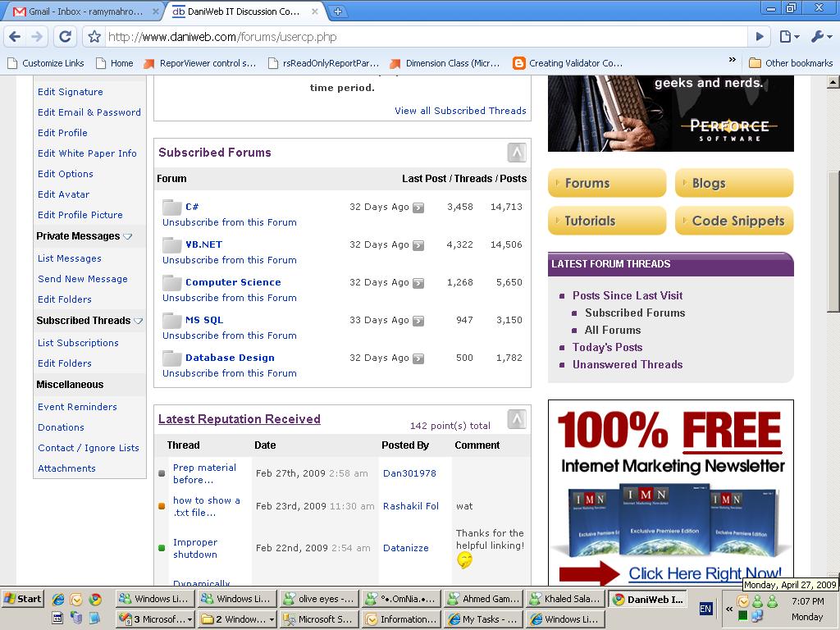
Task: Open the Windows Start menu
Action: (22, 599)
